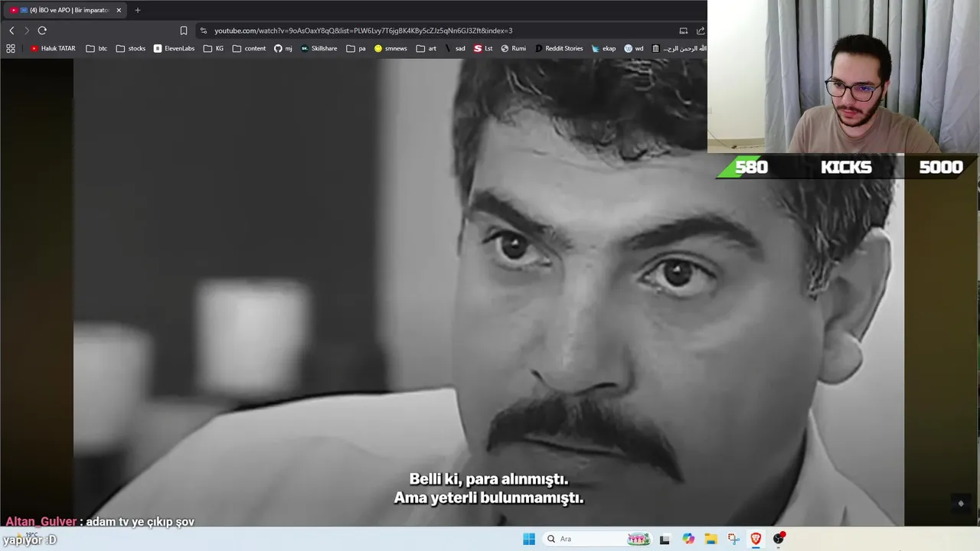
Task: Open the Arabic-titled bookmark
Action: 678,48
